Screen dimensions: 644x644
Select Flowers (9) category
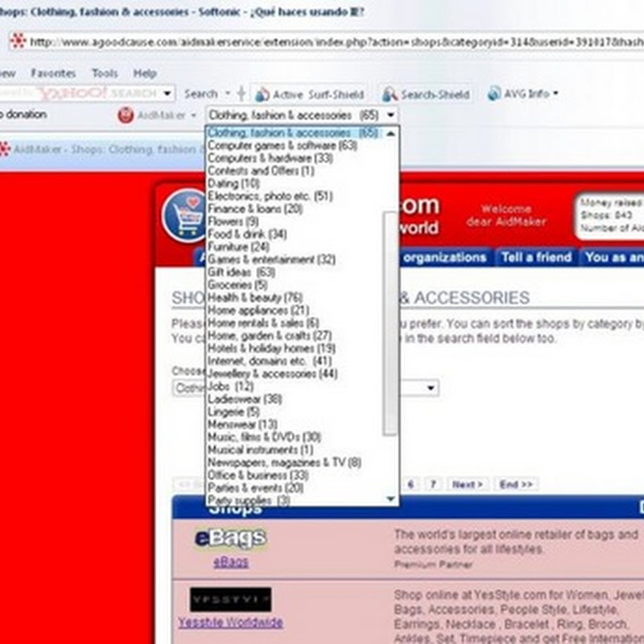(233, 222)
